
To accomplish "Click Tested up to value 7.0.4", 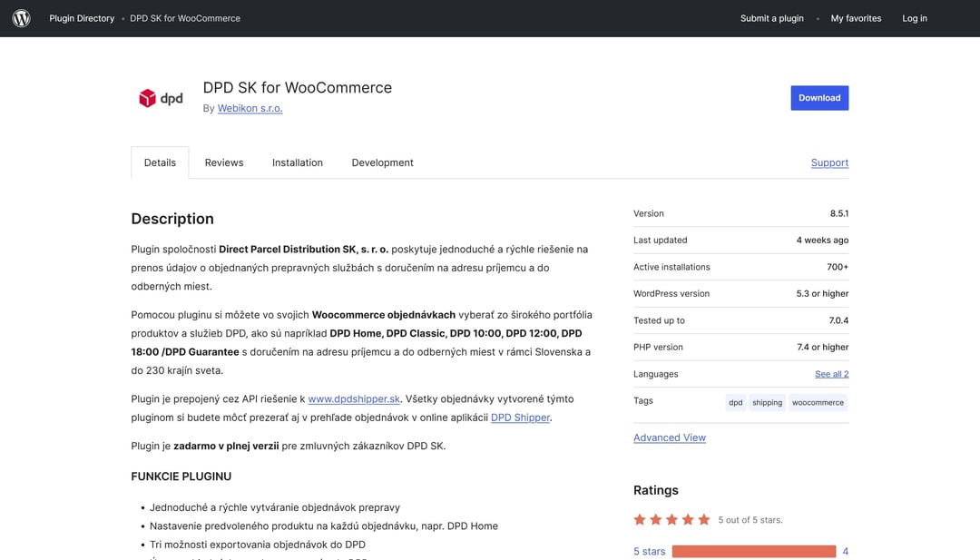I will click(838, 320).
